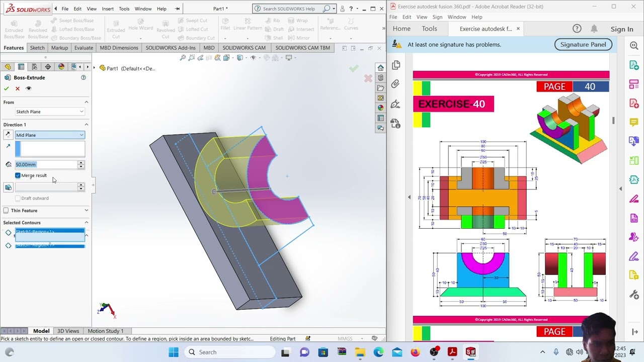Open the Design Library pane
The width and height of the screenshot is (644, 362).
point(381,78)
